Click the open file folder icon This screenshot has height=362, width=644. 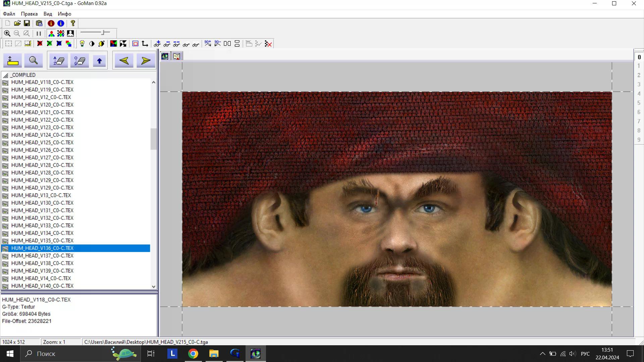pyautogui.click(x=17, y=23)
